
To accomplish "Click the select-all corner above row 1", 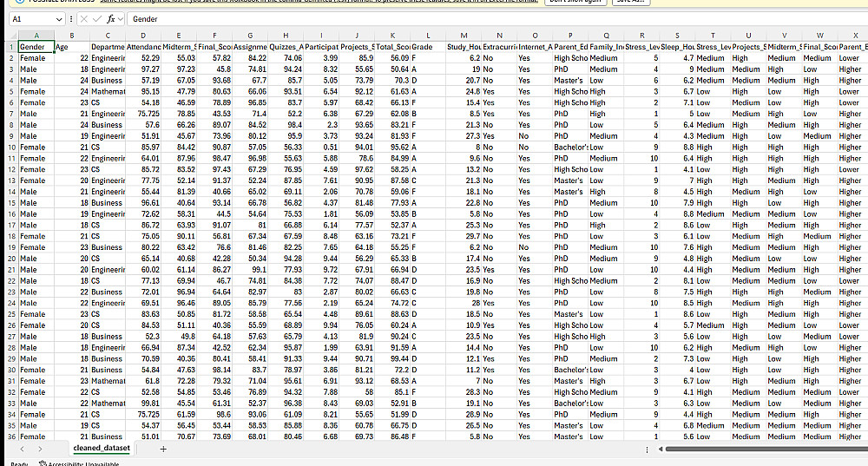I will 11,36.
